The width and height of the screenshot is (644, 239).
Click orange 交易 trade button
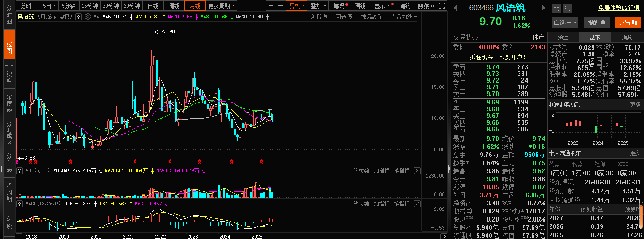pos(627,22)
